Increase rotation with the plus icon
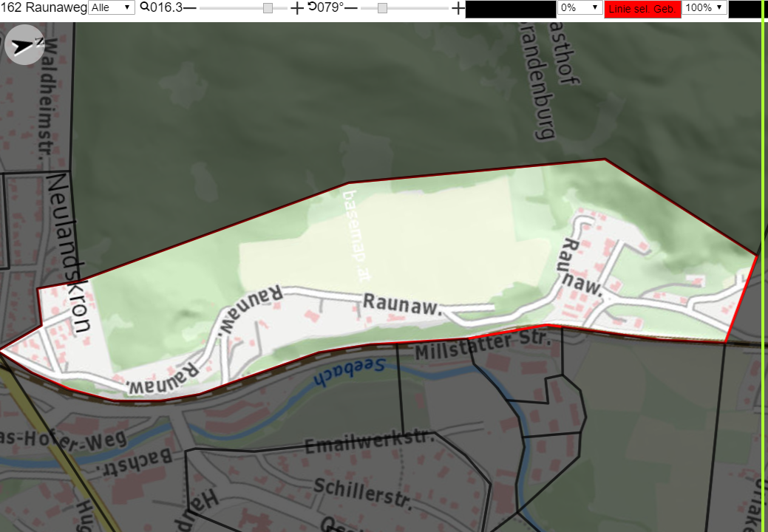The height and width of the screenshot is (532, 768). point(458,8)
